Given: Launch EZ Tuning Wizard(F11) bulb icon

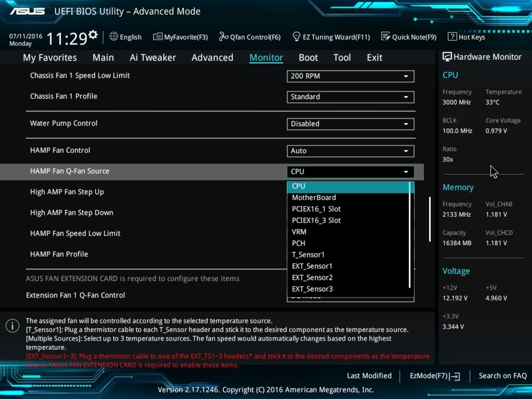Looking at the screenshot, I should [x=297, y=36].
